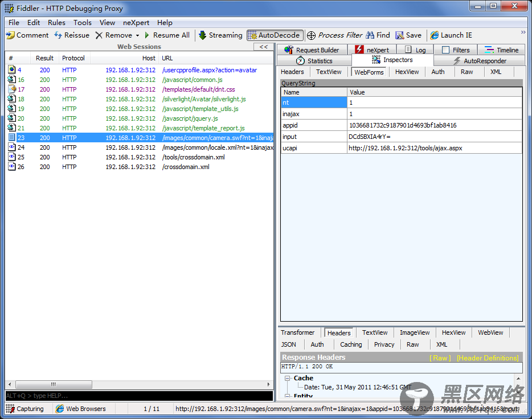Viewport: 532px width, 419px height.
Task: Click right arrow of sessions scrollbar
Action: click(268, 384)
